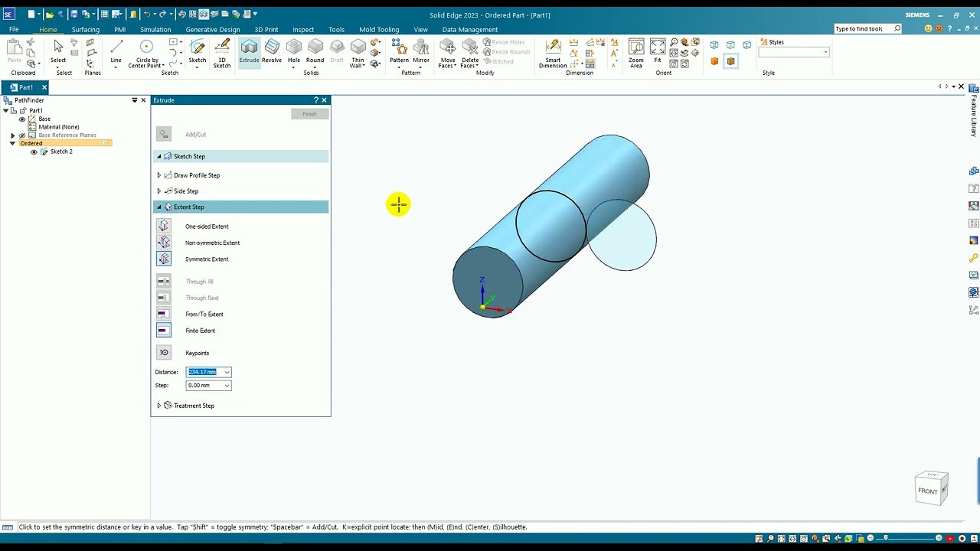Choose the Mirror feature tool

[421, 51]
